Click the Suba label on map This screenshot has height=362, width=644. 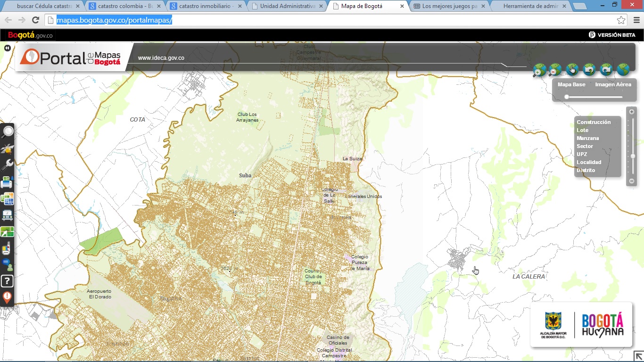(x=245, y=175)
